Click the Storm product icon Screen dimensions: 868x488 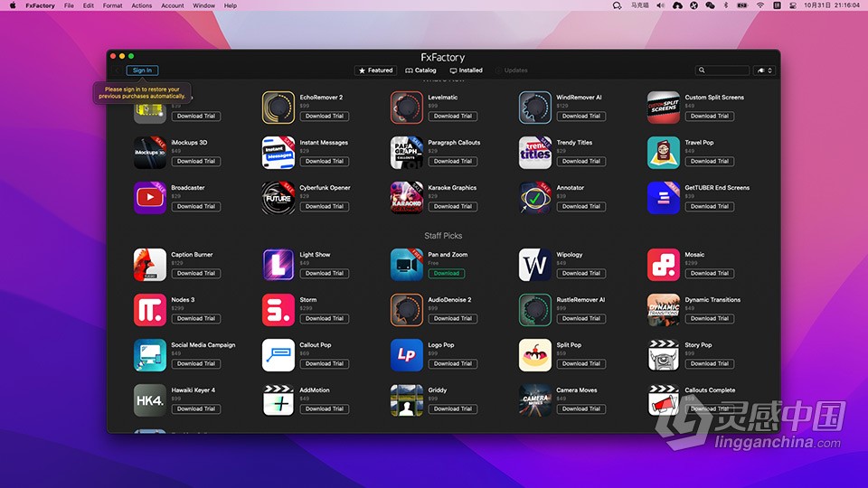(278, 310)
